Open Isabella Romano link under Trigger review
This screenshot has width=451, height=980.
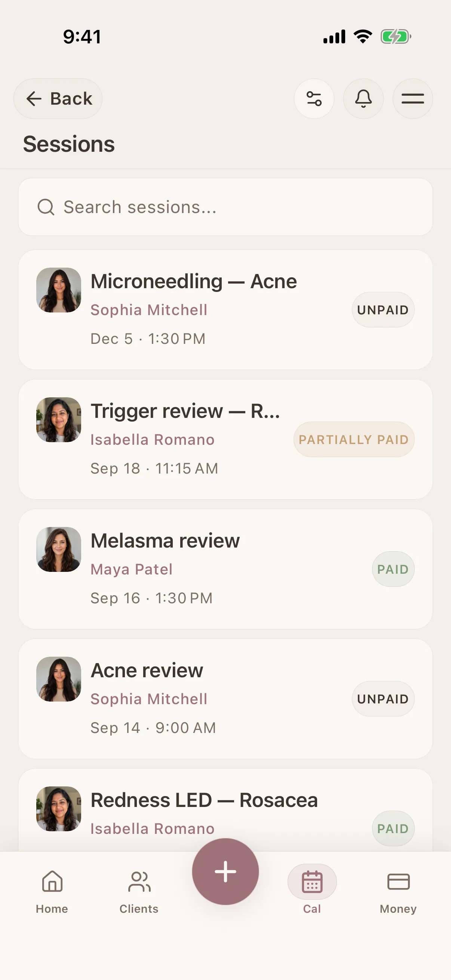click(x=152, y=440)
